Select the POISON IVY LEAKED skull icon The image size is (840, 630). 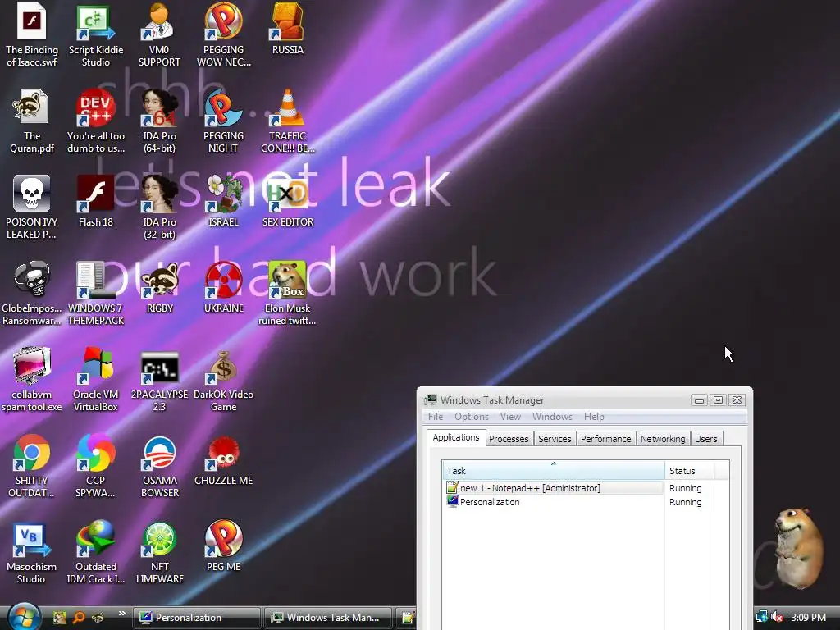[x=32, y=208]
